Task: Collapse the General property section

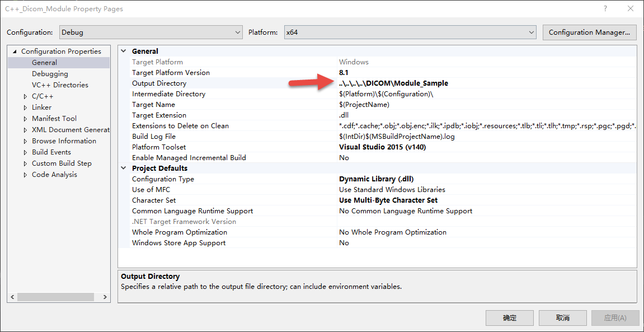Action: [x=123, y=51]
